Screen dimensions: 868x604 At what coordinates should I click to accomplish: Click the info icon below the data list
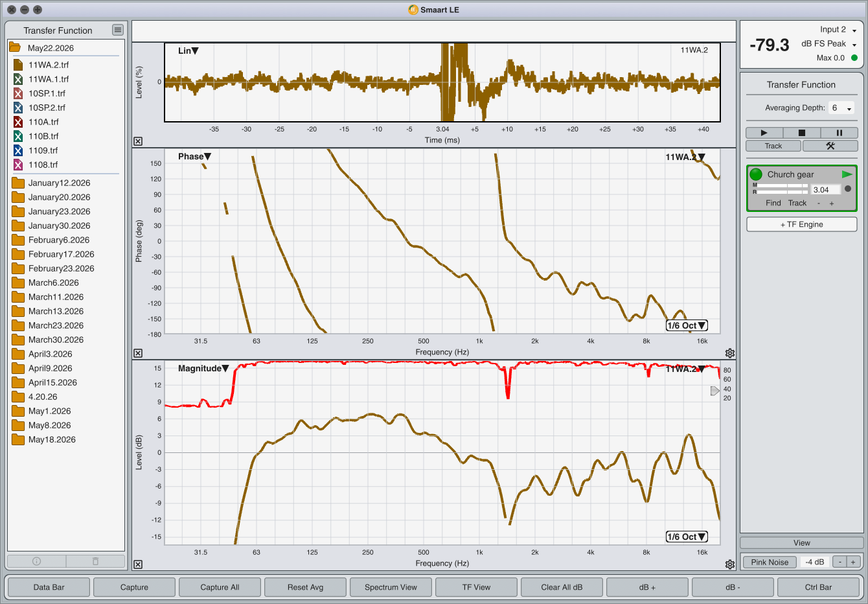coord(36,561)
